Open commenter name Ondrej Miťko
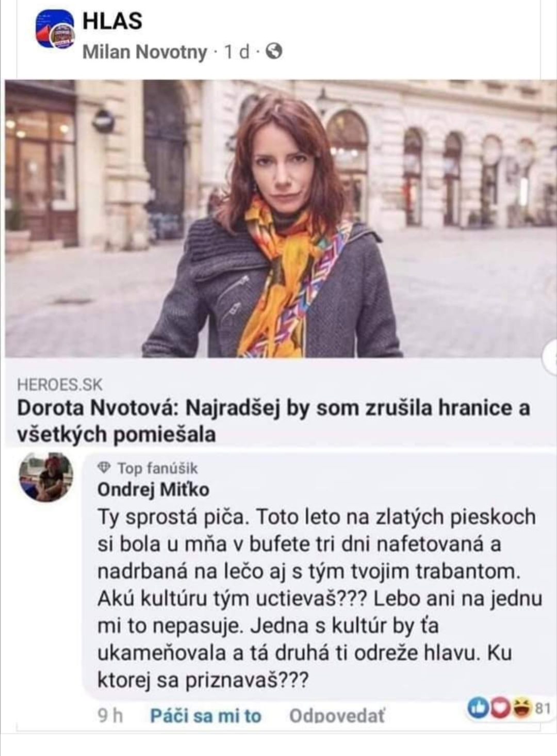 [x=153, y=489]
